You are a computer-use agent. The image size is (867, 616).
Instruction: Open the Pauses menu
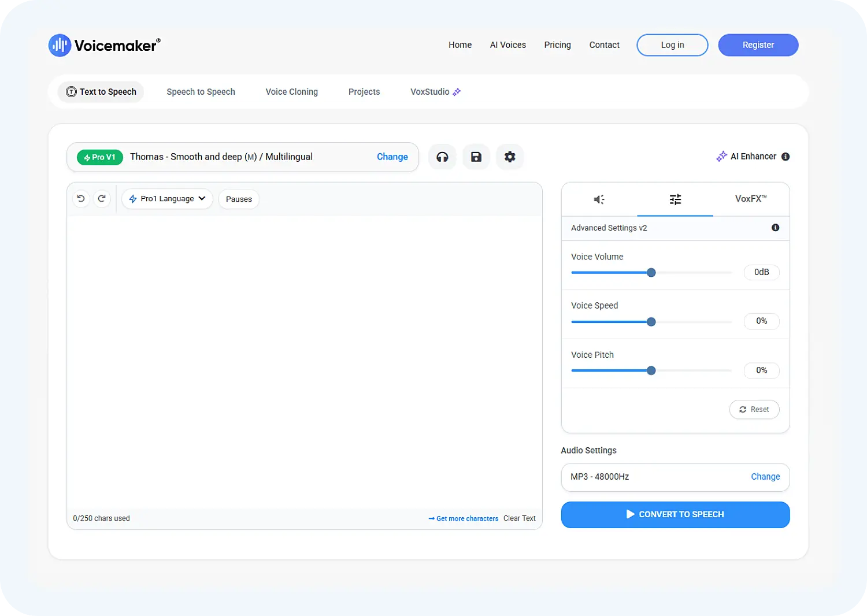pos(238,199)
